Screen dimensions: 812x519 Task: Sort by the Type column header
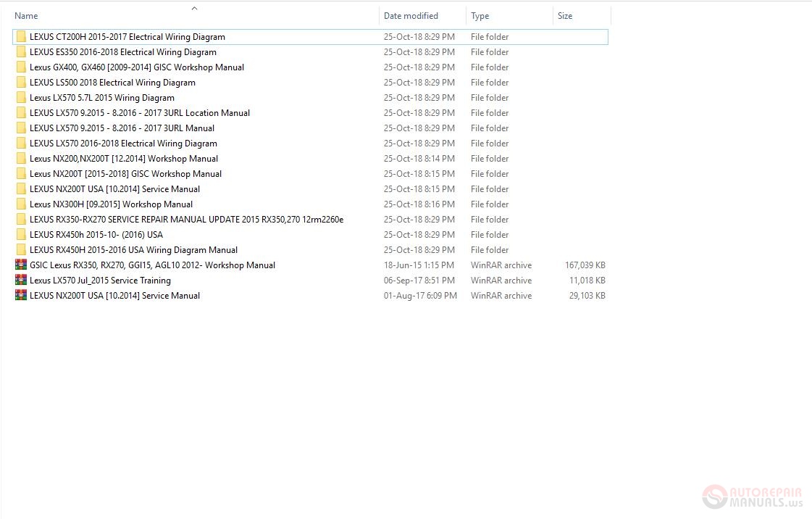coord(480,16)
